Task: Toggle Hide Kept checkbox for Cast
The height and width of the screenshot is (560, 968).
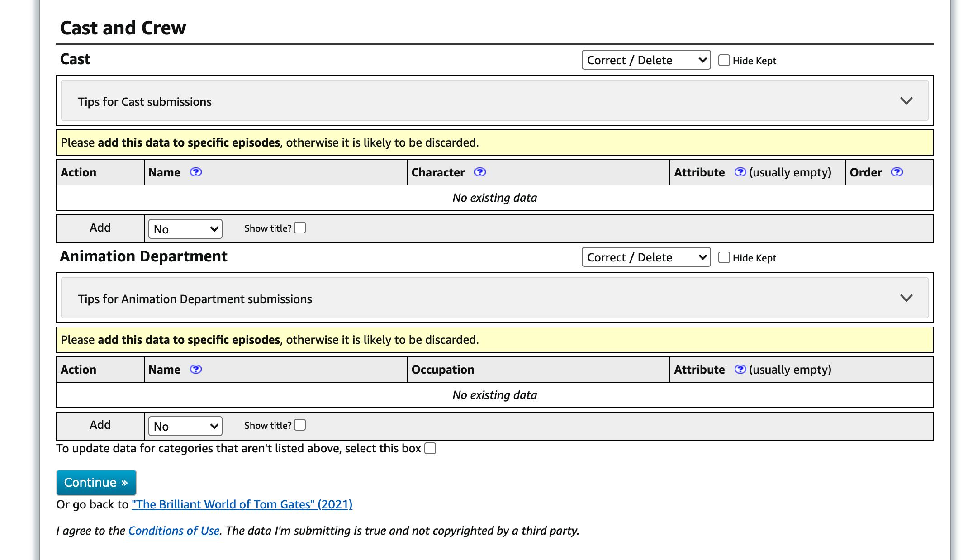Action: [x=724, y=60]
